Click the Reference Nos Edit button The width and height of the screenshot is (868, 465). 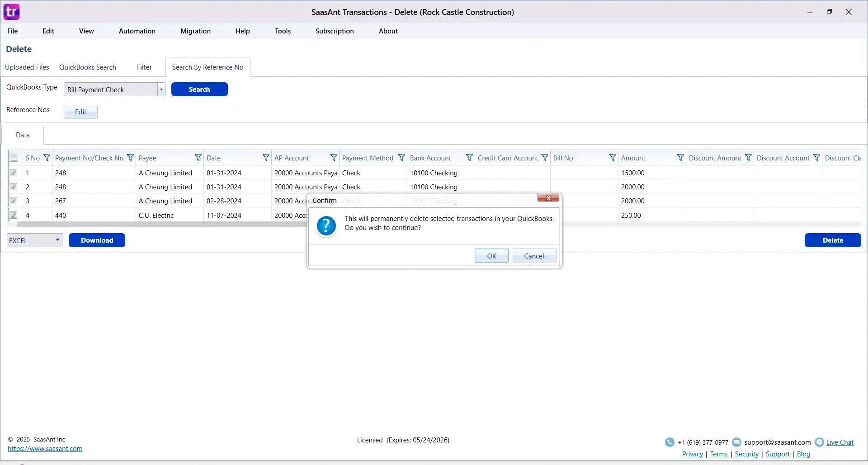(80, 112)
